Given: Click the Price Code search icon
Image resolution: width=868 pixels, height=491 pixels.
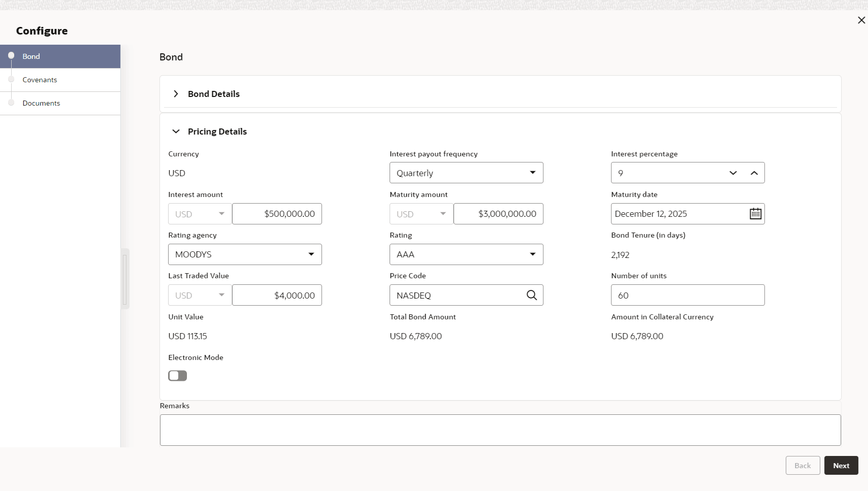Looking at the screenshot, I should point(531,295).
